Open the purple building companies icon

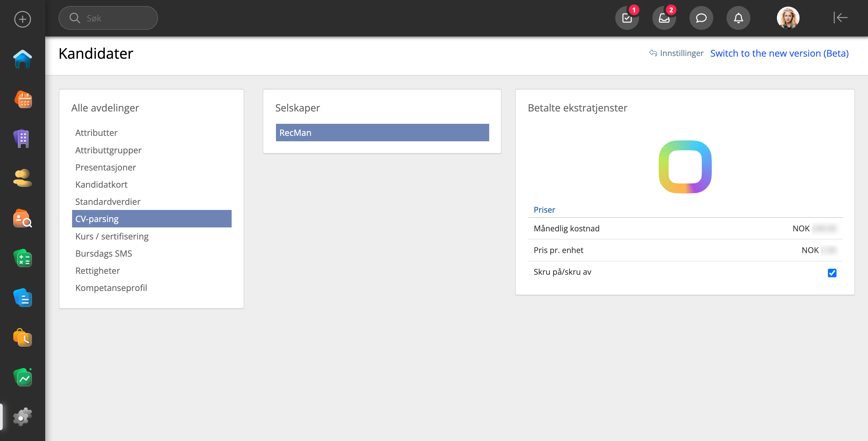click(x=22, y=138)
